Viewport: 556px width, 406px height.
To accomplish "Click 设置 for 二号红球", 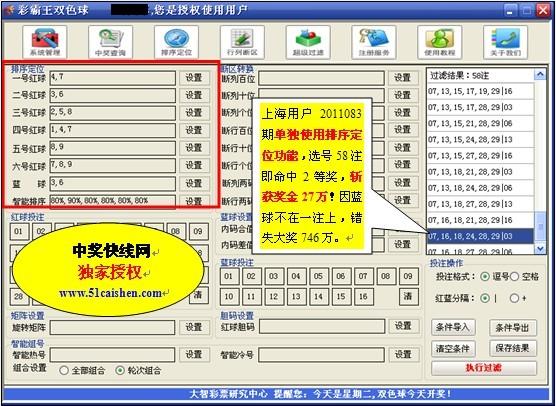I will 194,95.
